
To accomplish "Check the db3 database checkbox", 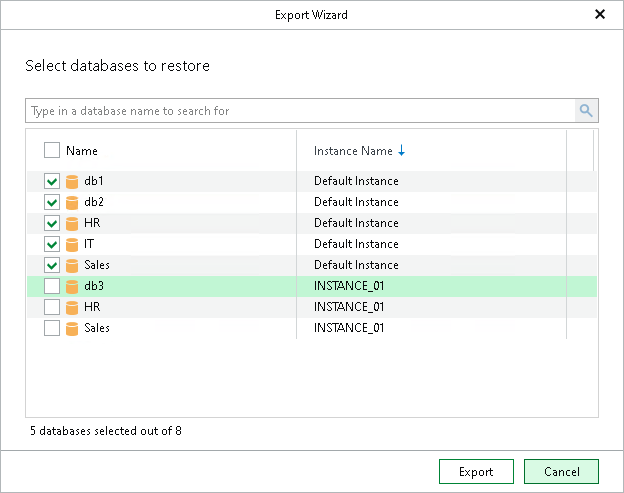I will [x=52, y=287].
